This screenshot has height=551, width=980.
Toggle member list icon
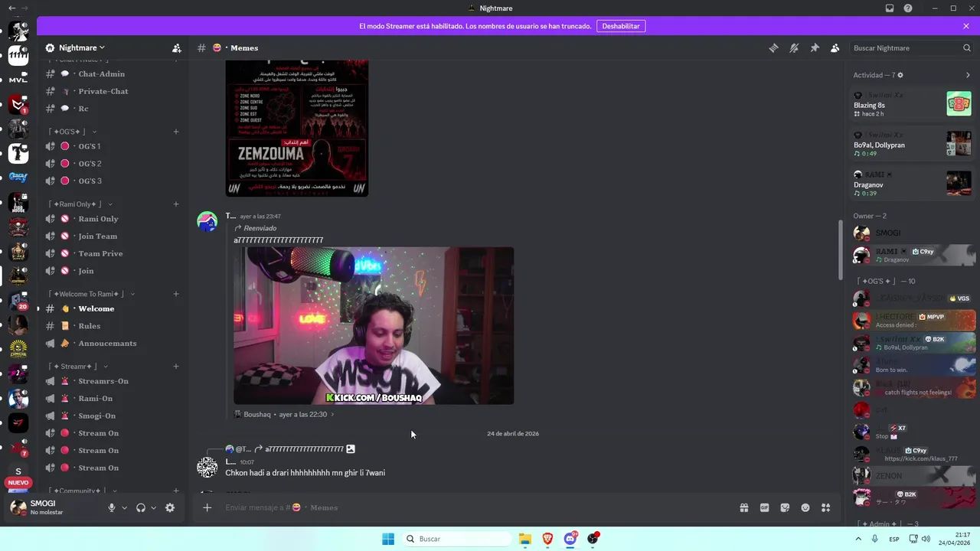pyautogui.click(x=835, y=47)
